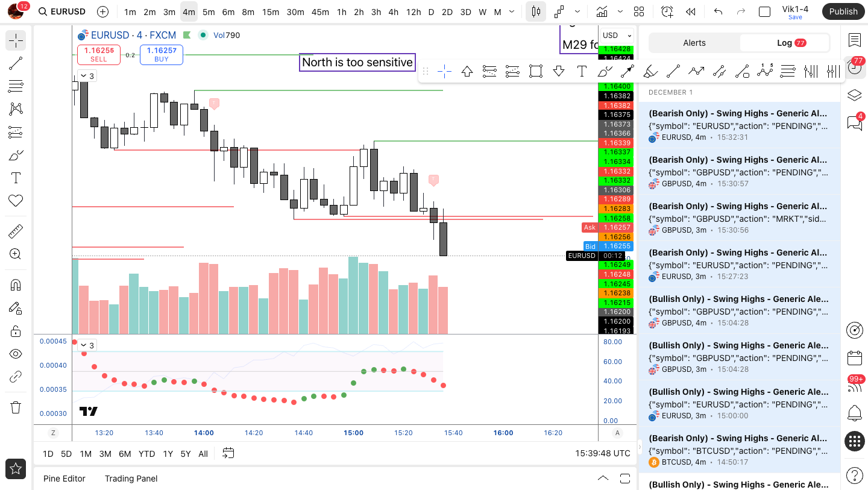The height and width of the screenshot is (490, 868).
Task: Select the rectangle tool in floating drawing toolbar
Action: tap(536, 72)
